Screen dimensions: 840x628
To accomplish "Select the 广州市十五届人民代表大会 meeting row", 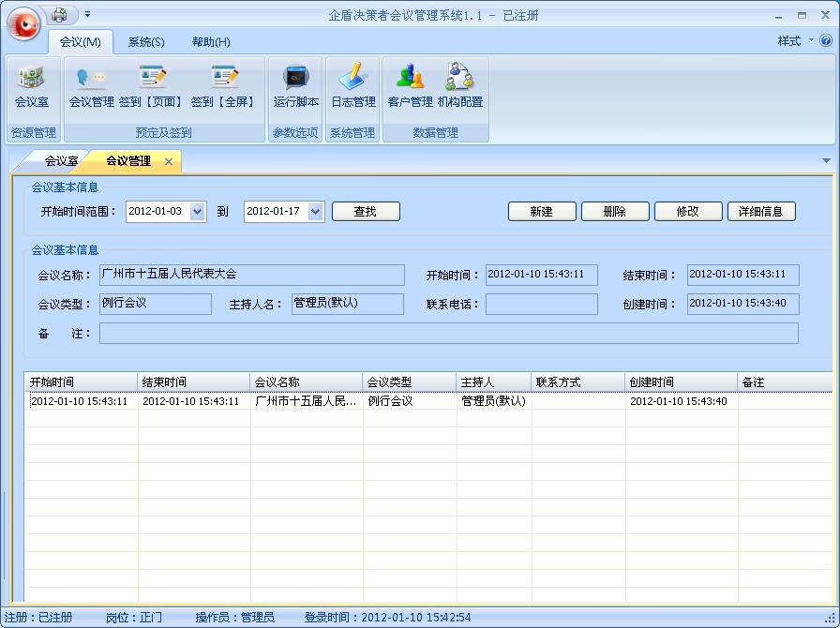I will 305,401.
